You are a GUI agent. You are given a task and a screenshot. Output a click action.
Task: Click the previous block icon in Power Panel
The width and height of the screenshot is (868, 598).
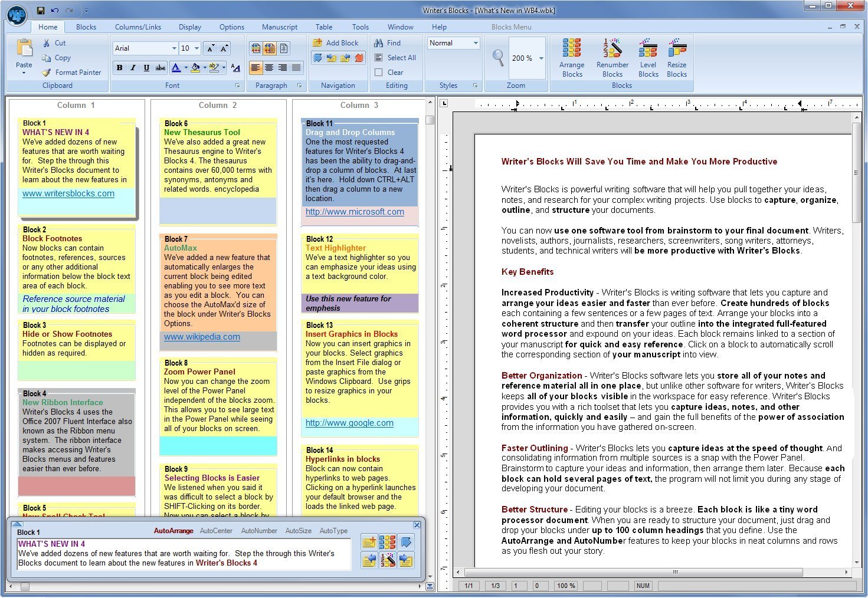pyautogui.click(x=369, y=560)
